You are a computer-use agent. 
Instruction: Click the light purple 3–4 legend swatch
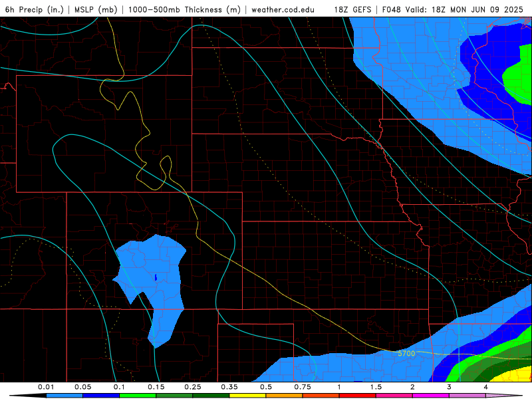[467, 396]
